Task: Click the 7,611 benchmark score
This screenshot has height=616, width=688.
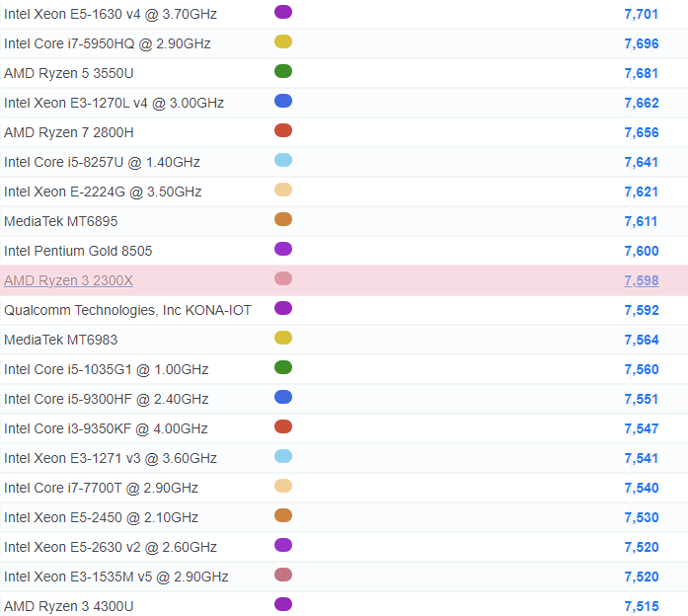Action: click(x=642, y=221)
